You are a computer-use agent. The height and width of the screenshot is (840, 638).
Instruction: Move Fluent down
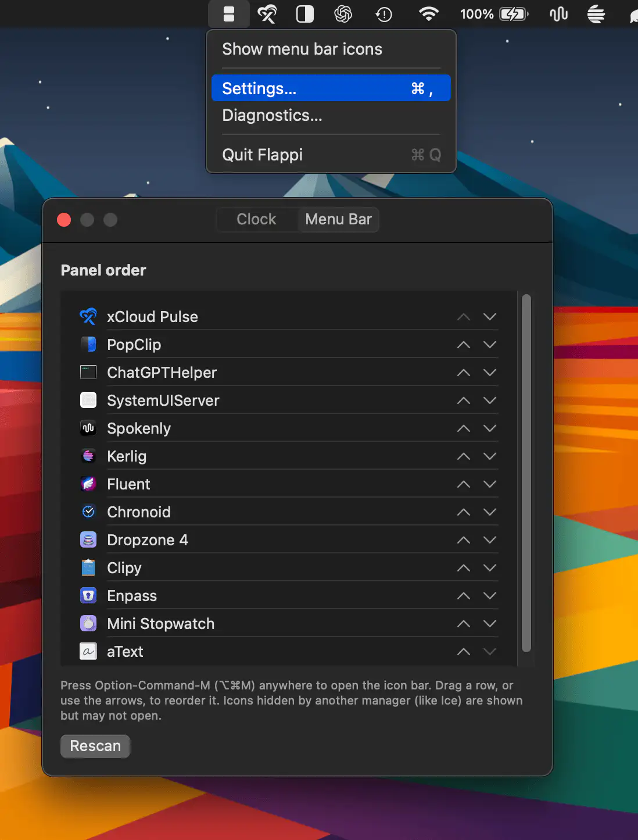tap(490, 484)
